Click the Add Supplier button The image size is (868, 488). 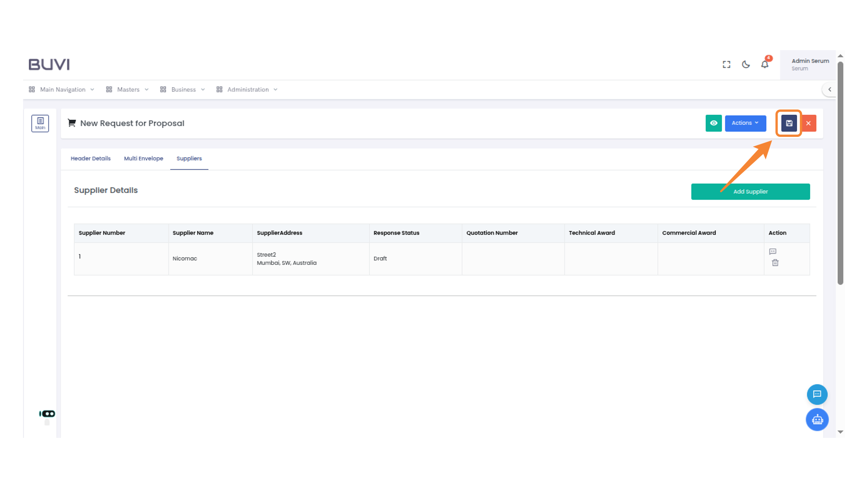tap(750, 192)
